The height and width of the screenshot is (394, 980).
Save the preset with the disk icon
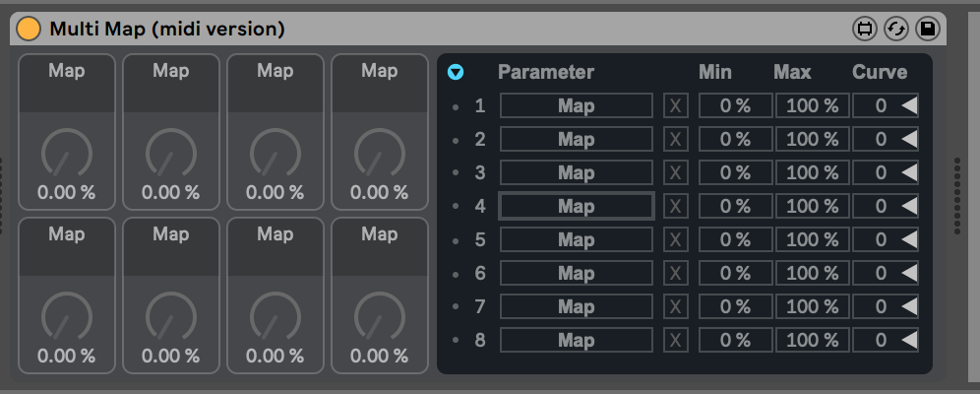coord(927,30)
